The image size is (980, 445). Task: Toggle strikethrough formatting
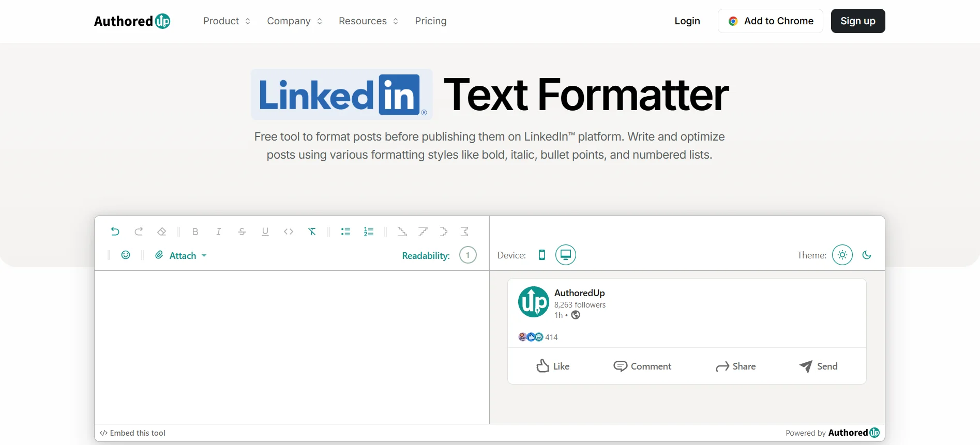242,232
